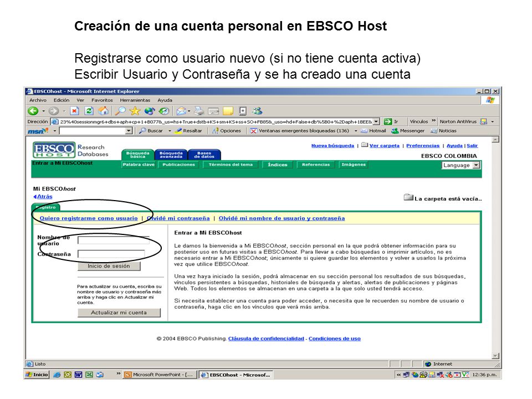Click the folder icon beside Ver carpeta
Screen dimensions: 532x399
pyautogui.click(x=365, y=145)
